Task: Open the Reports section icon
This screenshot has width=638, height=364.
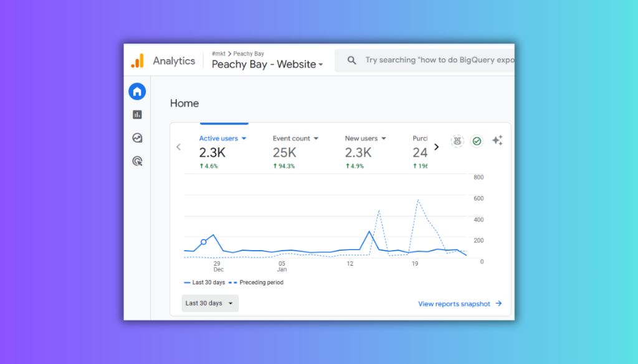Action: [x=137, y=114]
